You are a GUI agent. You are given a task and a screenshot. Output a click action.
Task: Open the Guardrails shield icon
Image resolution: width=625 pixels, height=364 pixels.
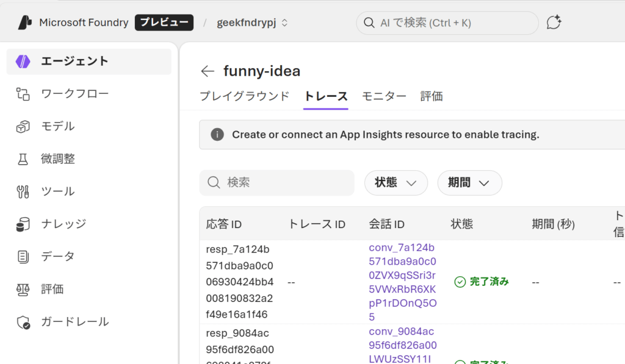[23, 322]
